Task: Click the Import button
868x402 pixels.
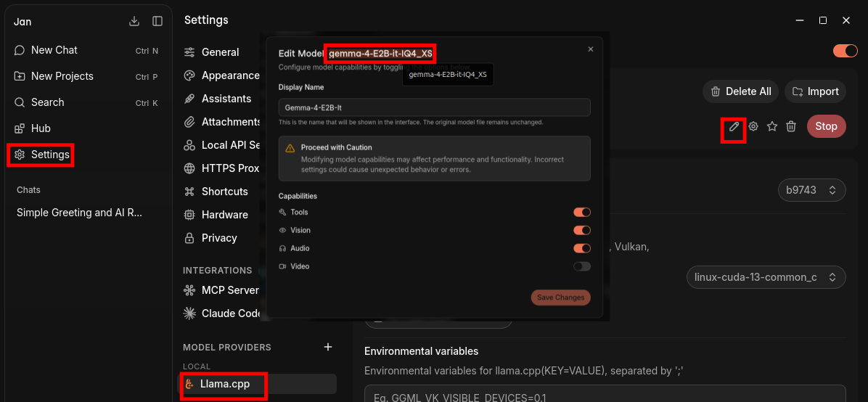Action: click(x=816, y=92)
